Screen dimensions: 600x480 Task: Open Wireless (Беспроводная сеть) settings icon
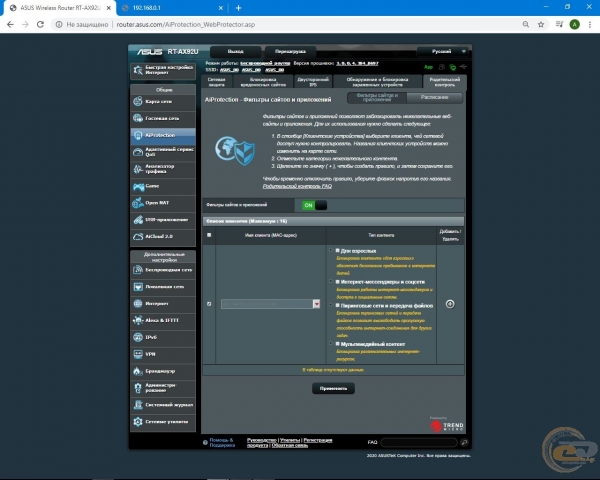tap(138, 270)
